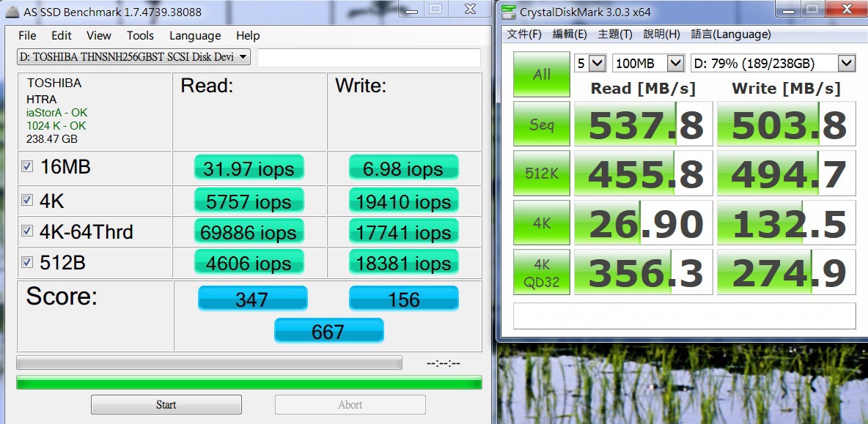Viewport: 868px width, 424px height.
Task: Click the HTRA firmware text
Action: tap(42, 100)
